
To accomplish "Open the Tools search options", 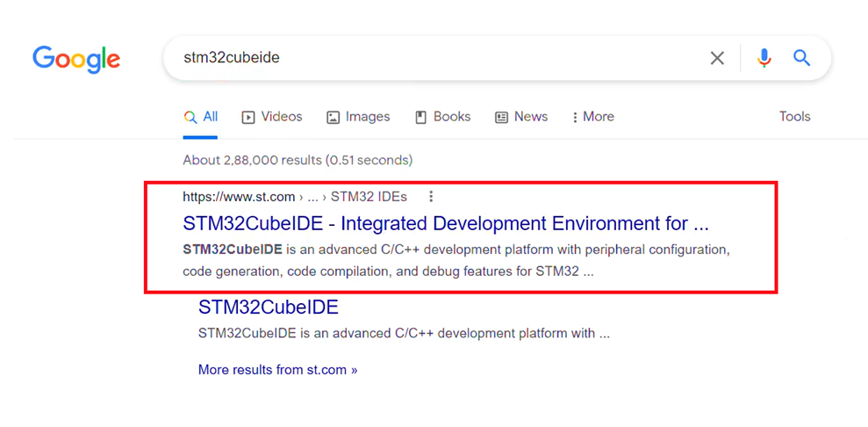I will coord(795,117).
